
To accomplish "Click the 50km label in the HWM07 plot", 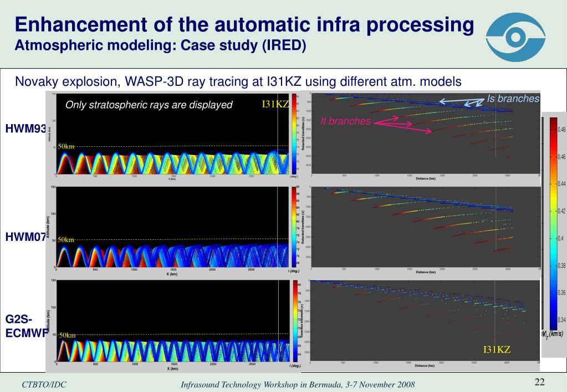I will (x=66, y=240).
